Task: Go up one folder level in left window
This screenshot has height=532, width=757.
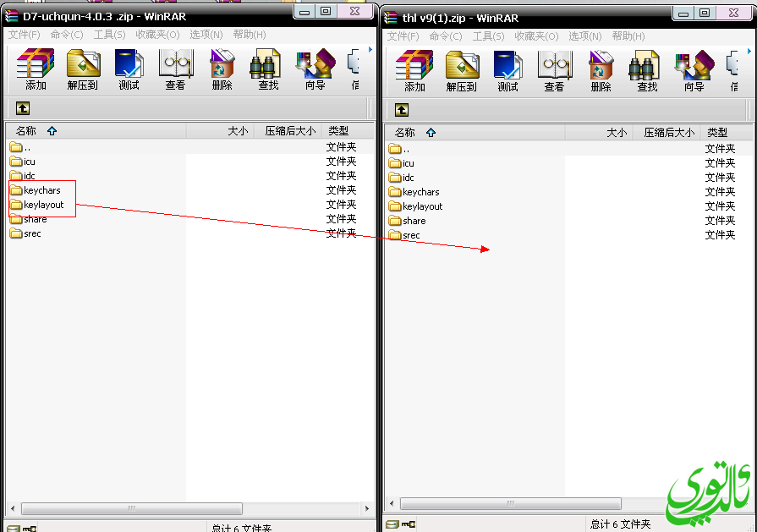Action: tap(23, 108)
